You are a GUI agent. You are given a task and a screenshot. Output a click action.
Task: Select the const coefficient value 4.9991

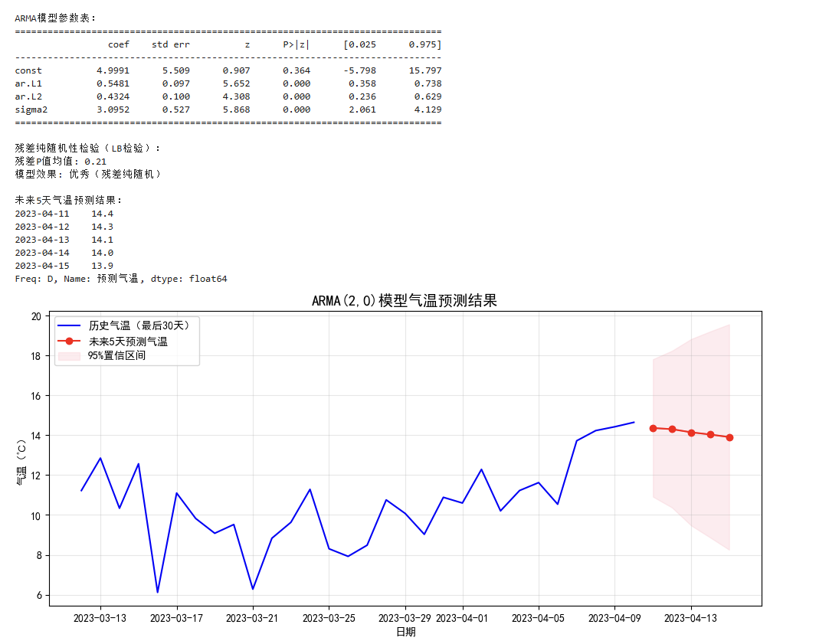(x=113, y=70)
